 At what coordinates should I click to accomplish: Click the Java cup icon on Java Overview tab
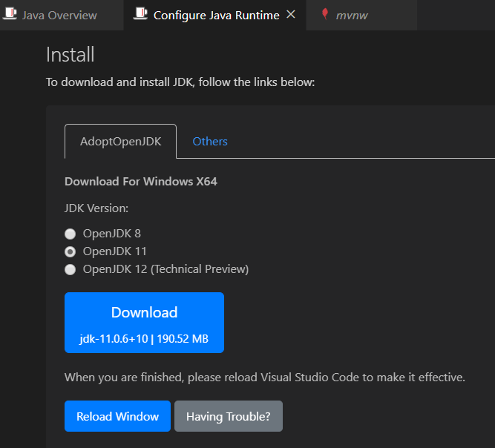coord(10,14)
